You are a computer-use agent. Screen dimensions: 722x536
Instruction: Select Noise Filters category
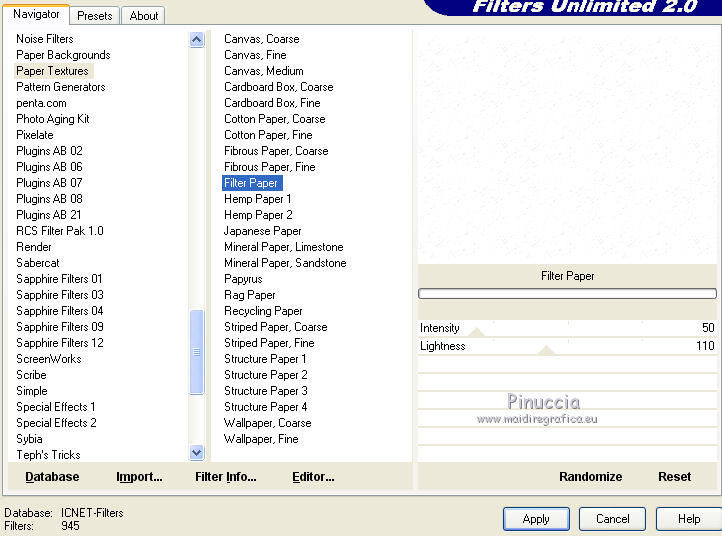[45, 39]
